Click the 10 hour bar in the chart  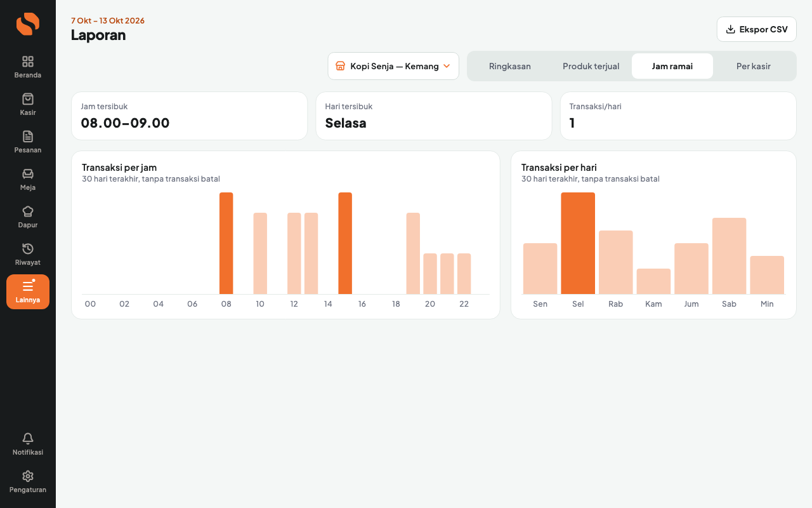coord(260,253)
